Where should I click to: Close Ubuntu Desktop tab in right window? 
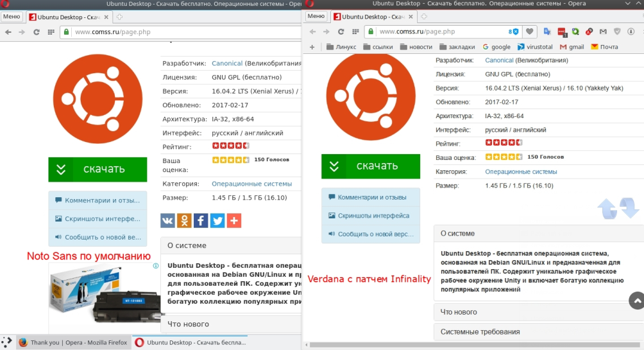pos(411,17)
